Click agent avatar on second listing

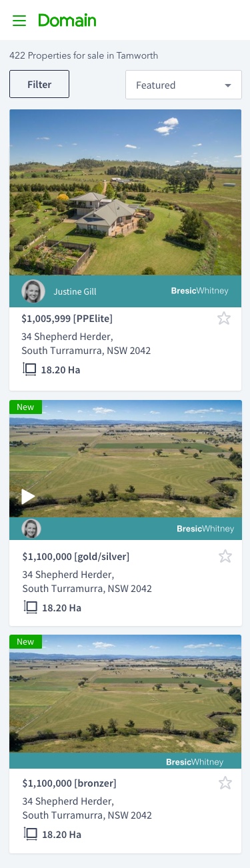click(31, 529)
